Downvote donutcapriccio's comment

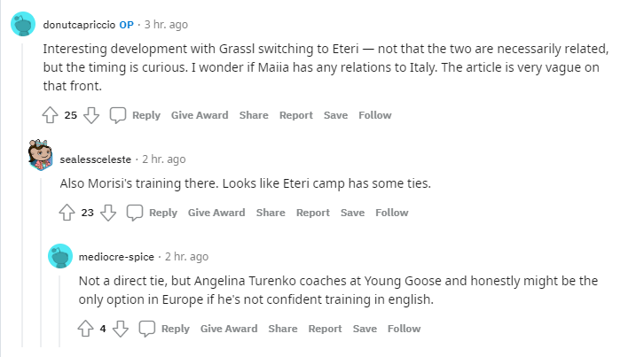point(91,115)
